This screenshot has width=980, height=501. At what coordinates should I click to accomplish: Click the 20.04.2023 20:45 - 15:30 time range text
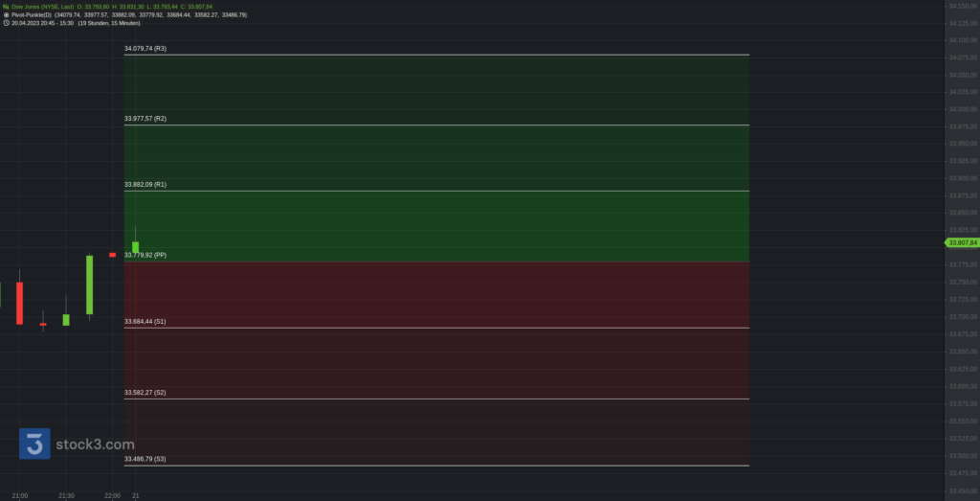[42, 23]
